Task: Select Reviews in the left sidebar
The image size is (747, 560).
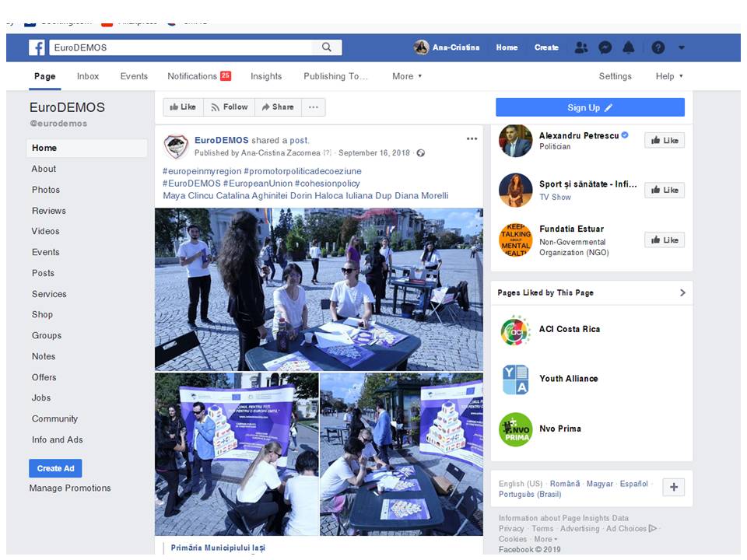Action: [48, 211]
